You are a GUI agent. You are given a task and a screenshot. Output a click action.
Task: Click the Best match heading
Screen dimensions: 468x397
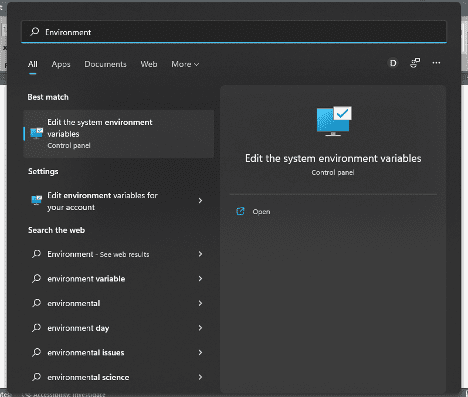click(48, 97)
